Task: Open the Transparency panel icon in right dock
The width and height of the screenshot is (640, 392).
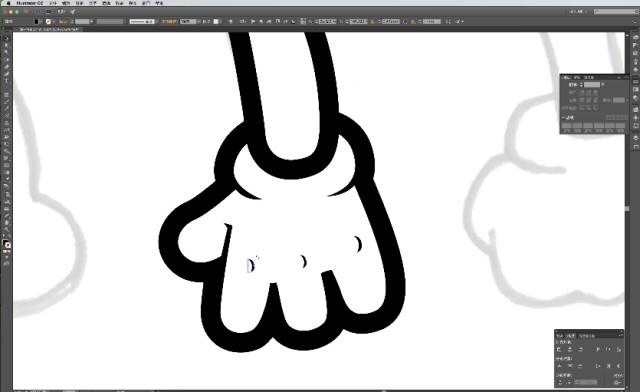Action: click(636, 98)
